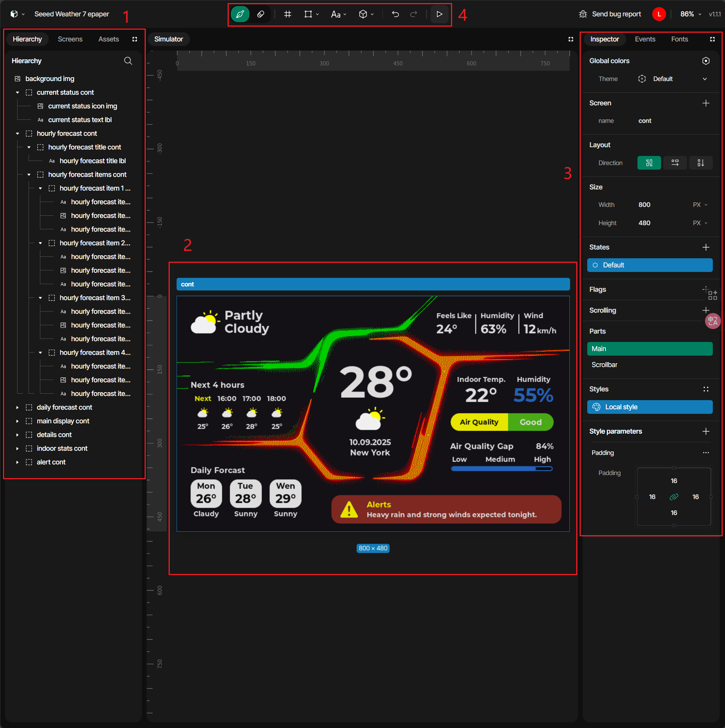The image size is (725, 728).
Task: Click the undo arrow icon
Action: tap(395, 14)
